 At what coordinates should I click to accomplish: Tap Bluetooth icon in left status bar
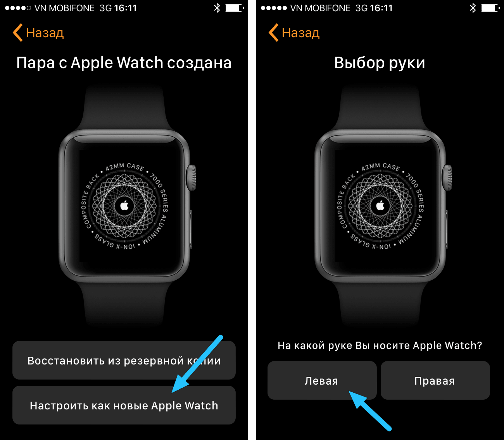(217, 8)
